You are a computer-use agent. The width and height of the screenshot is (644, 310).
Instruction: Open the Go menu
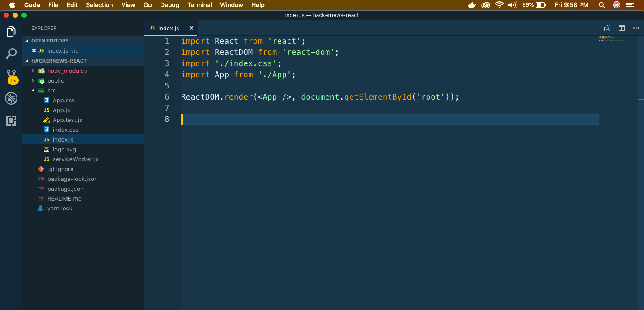[x=148, y=5]
